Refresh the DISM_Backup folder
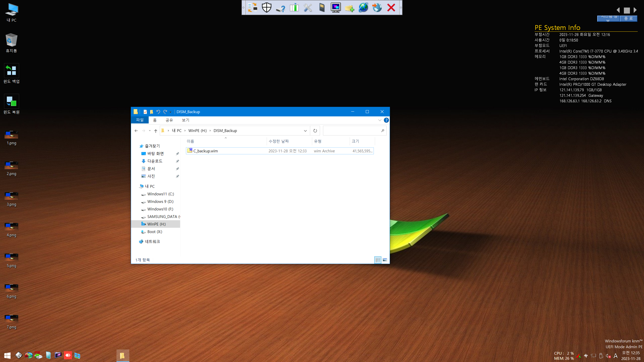This screenshot has height=362, width=644. pyautogui.click(x=315, y=131)
